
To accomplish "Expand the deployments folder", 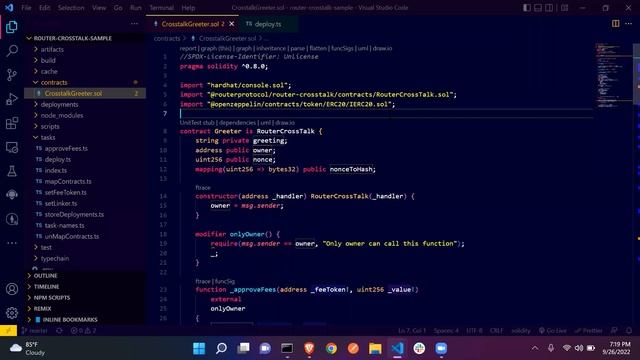I will 59,104.
